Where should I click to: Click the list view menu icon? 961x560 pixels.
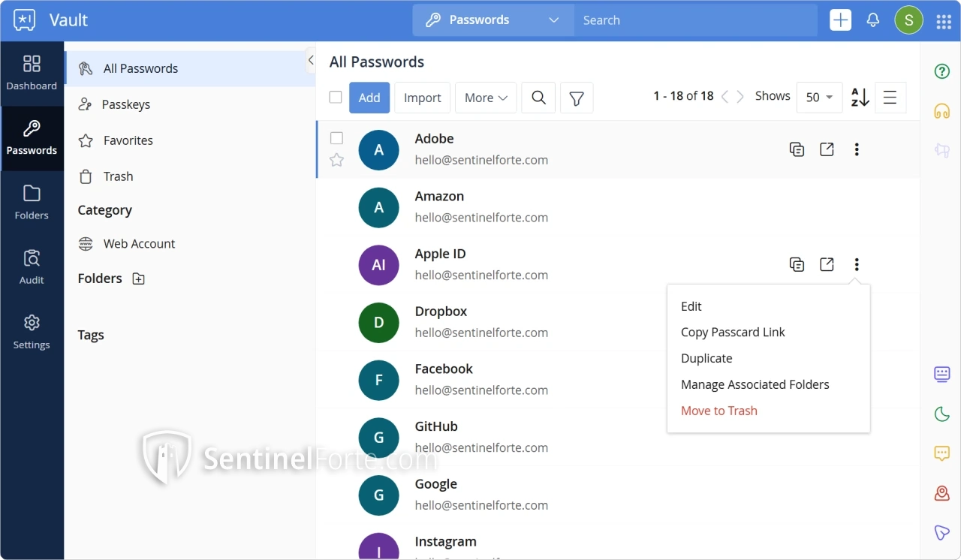[890, 98]
